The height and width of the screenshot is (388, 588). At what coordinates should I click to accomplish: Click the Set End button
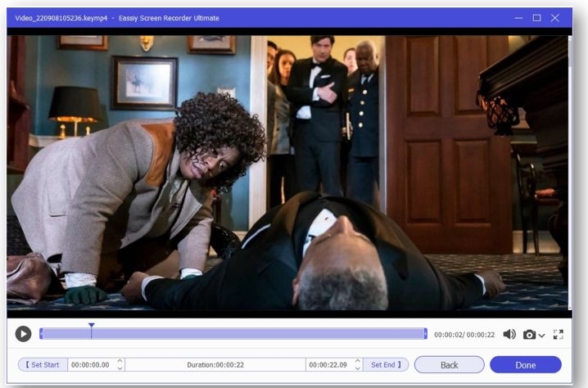[386, 364]
